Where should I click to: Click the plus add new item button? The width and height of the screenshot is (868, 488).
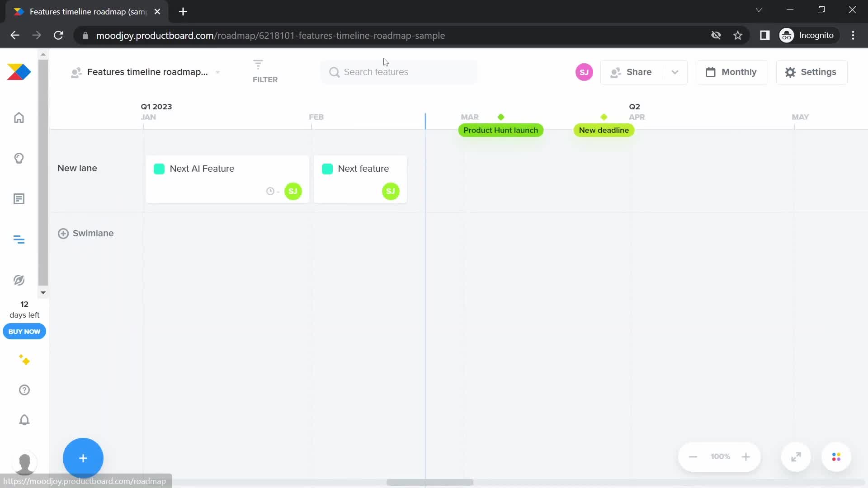pyautogui.click(x=83, y=458)
